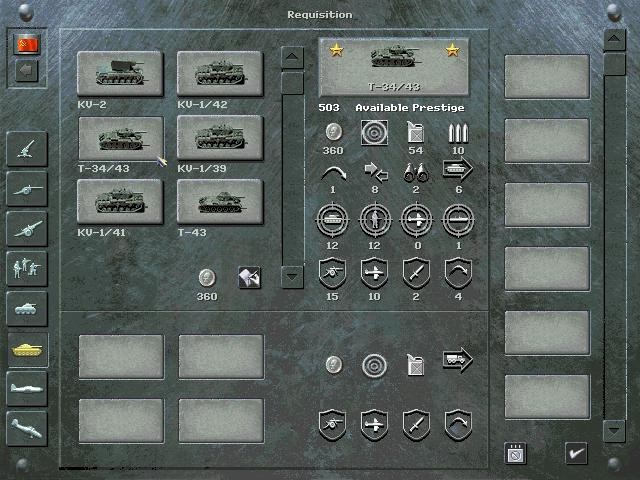The image size is (640, 480).
Task: Switch to the infantry unit class
Action: point(27,268)
